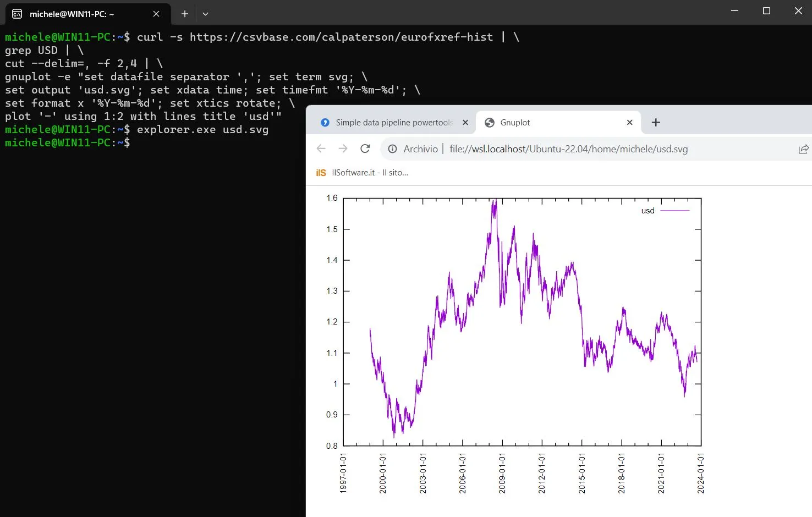Screen dimensions: 812x517
Task: Reload the usd.svg page
Action: 365,148
